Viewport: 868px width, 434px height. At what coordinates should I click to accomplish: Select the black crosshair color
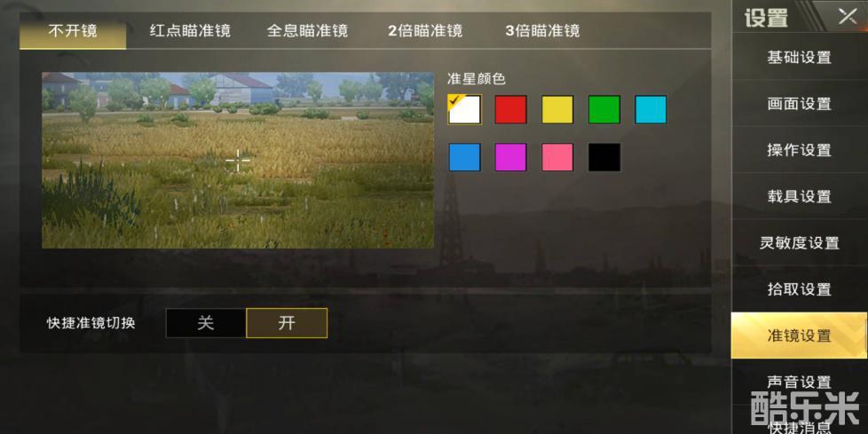604,157
